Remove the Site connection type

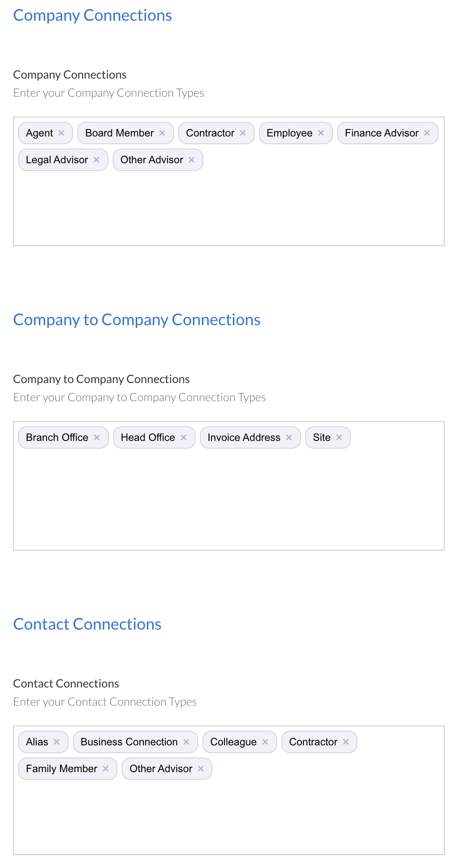pyautogui.click(x=339, y=437)
